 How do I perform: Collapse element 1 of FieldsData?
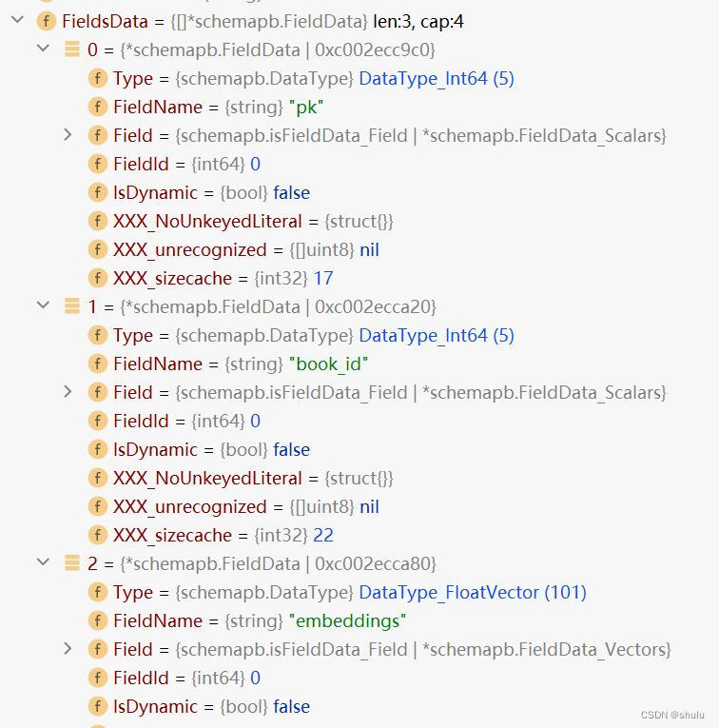[43, 305]
